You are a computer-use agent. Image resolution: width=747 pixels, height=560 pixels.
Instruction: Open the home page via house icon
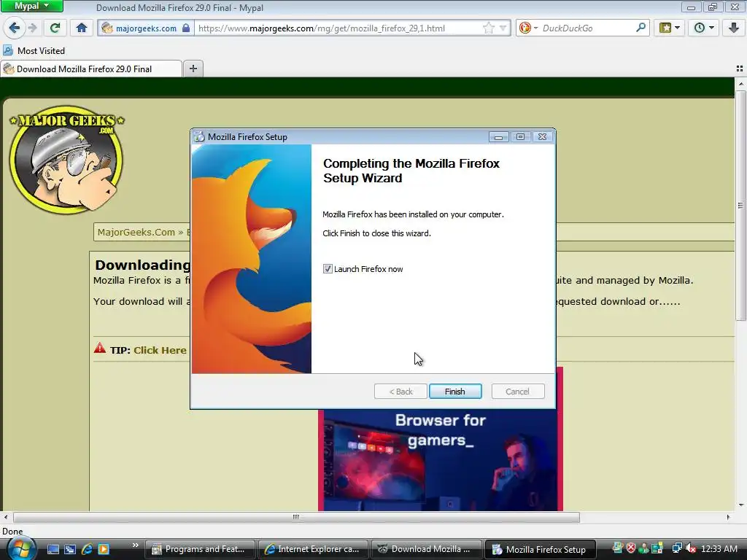[82, 28]
